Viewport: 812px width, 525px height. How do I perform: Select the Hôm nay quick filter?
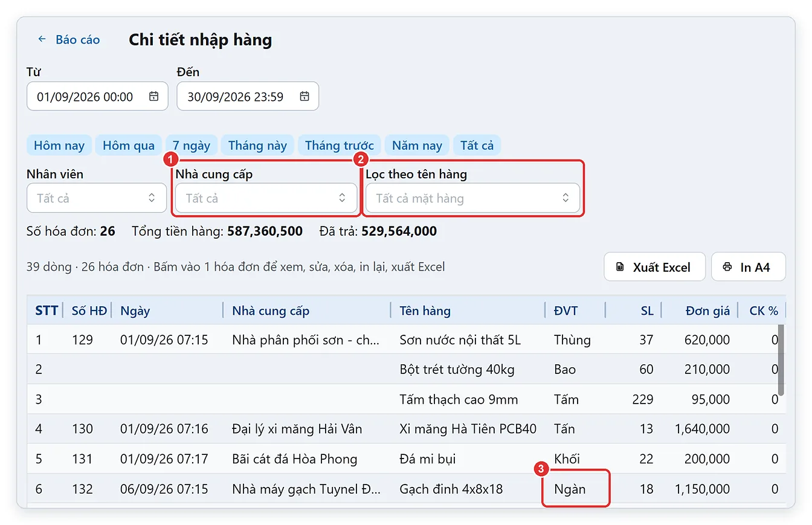tap(59, 146)
